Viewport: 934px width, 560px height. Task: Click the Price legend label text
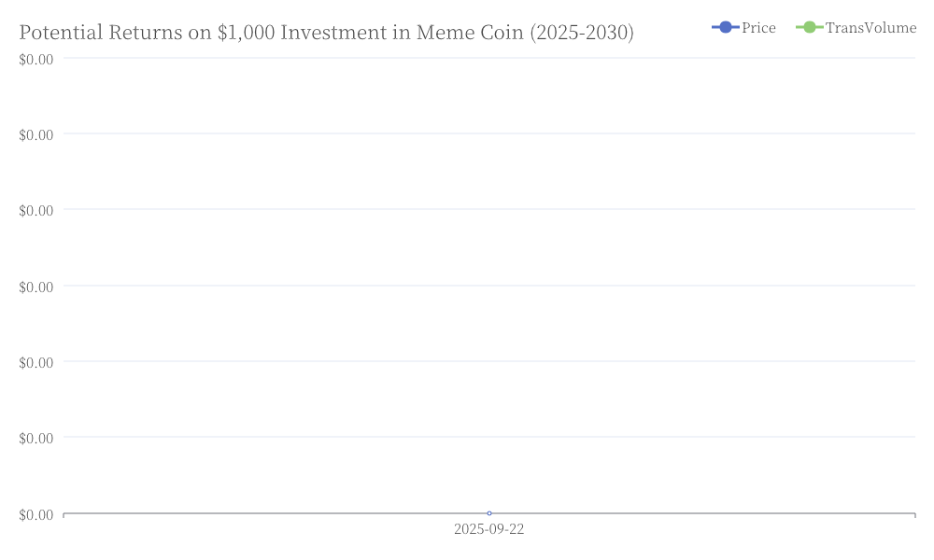758,28
